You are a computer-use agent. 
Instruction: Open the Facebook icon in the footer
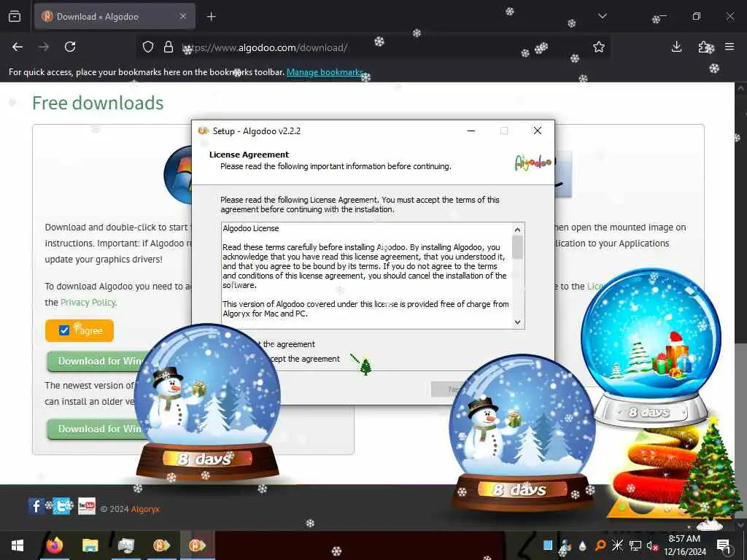[x=36, y=506]
